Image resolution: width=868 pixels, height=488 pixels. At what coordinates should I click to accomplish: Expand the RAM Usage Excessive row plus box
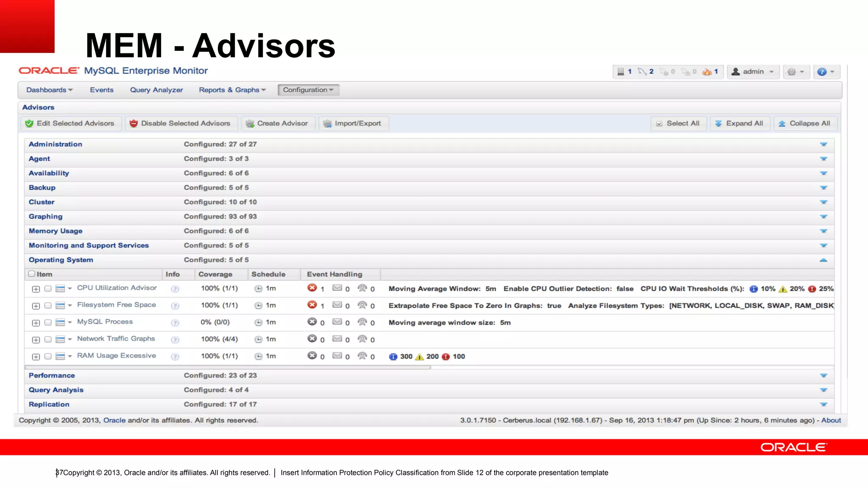[x=36, y=357]
